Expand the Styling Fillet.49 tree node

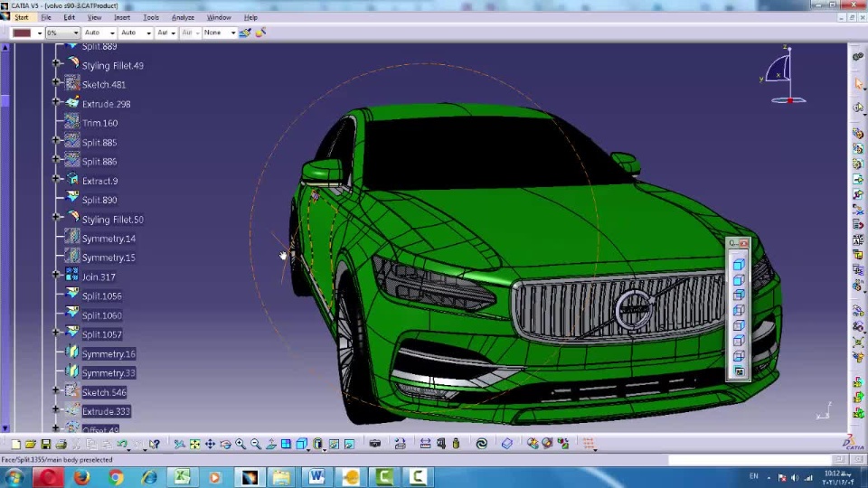pyautogui.click(x=56, y=63)
